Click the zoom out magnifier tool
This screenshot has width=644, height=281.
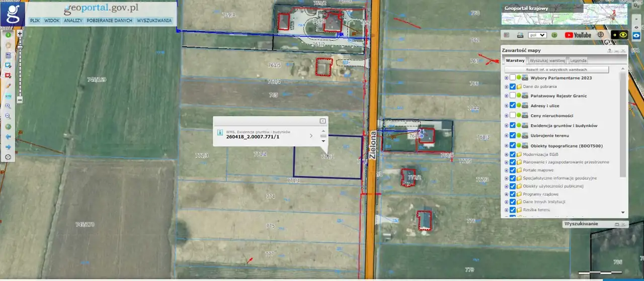tap(8, 116)
